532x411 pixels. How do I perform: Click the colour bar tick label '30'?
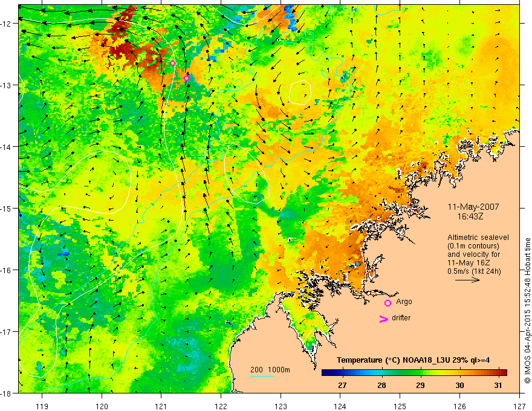[459, 386]
